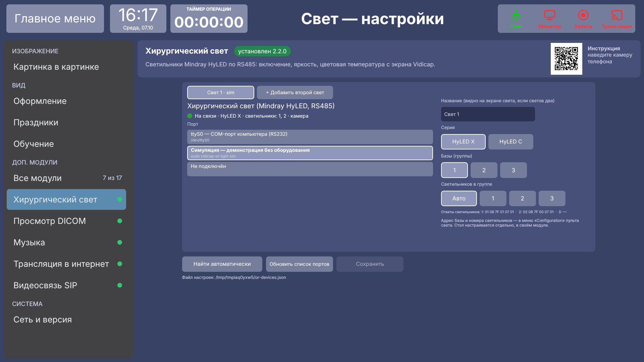This screenshot has height=362, width=644.
Task: Select HyLED X series
Action: [463, 142]
